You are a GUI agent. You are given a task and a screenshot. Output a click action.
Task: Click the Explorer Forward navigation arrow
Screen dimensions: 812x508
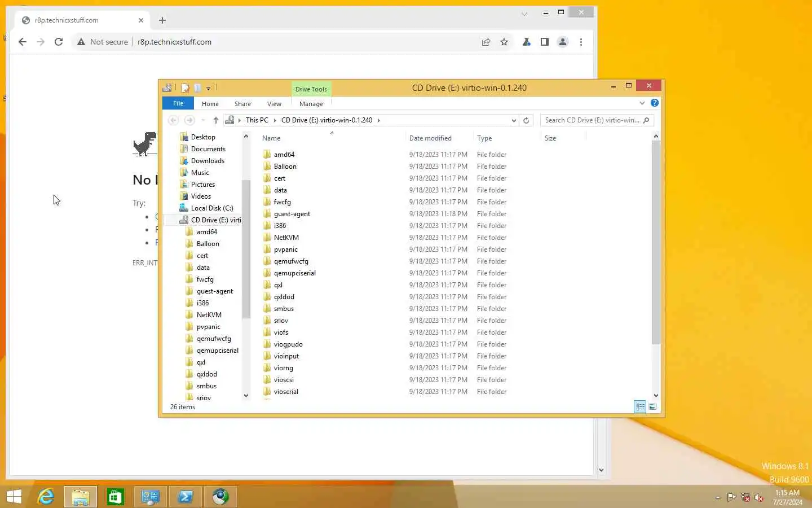189,120
